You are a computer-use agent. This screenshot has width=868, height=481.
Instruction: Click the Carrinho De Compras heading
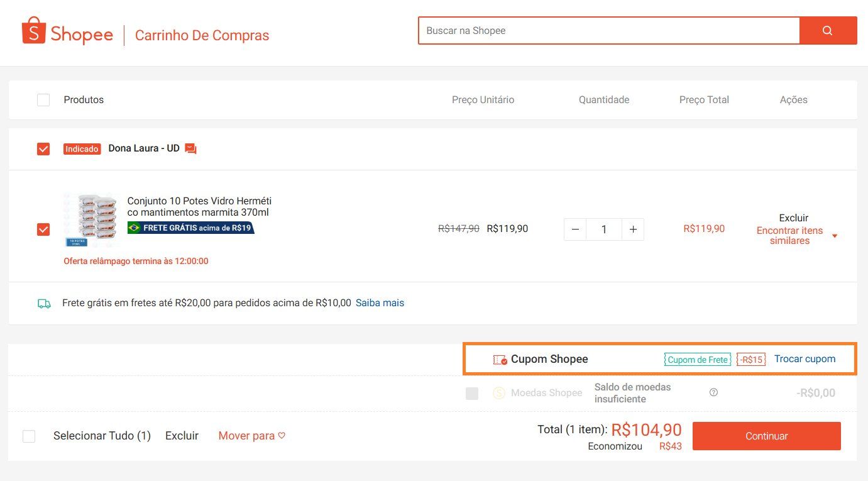click(202, 35)
